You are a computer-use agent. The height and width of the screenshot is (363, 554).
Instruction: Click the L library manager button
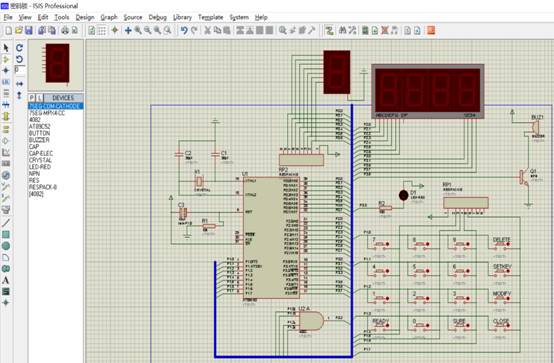[x=40, y=98]
